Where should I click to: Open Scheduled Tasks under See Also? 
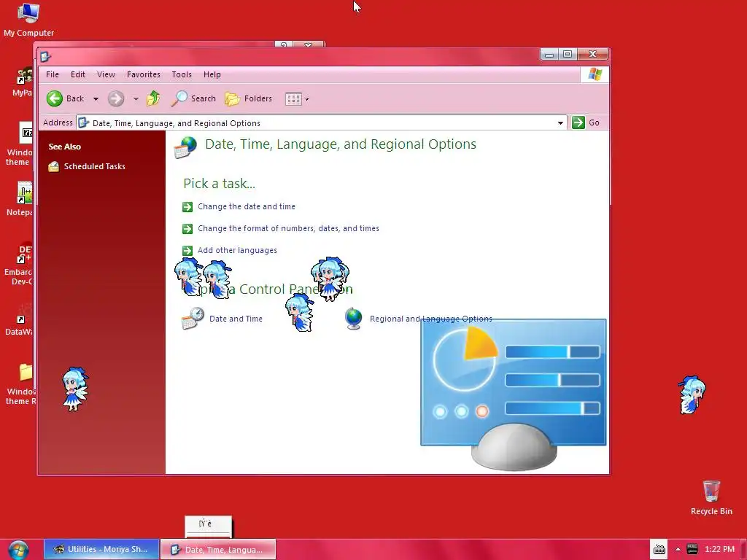(x=94, y=166)
